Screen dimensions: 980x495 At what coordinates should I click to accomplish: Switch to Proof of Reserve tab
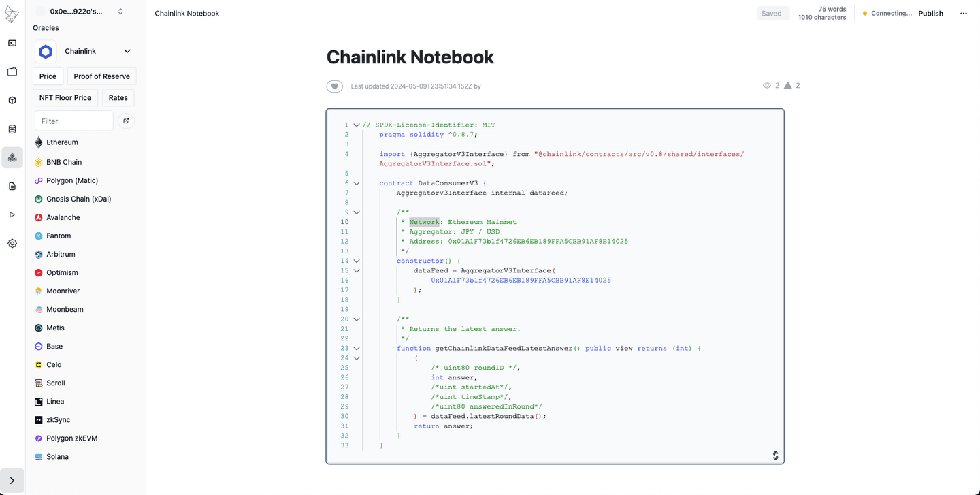click(x=101, y=76)
